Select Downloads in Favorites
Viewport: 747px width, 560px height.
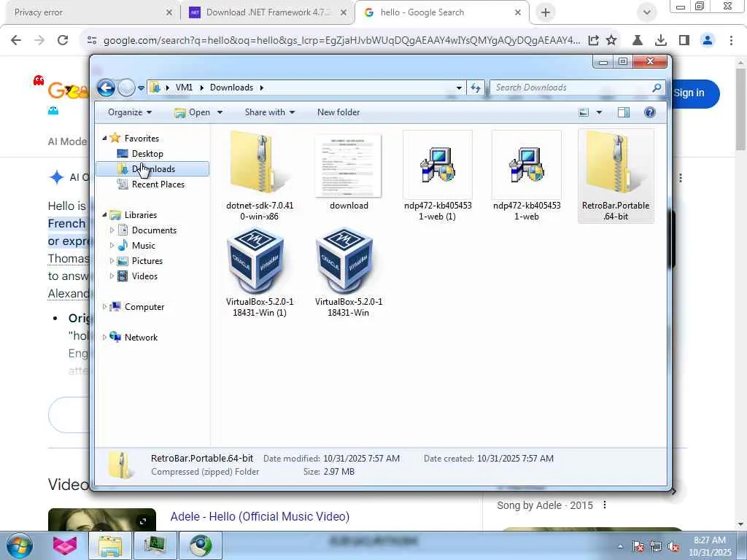[152, 169]
